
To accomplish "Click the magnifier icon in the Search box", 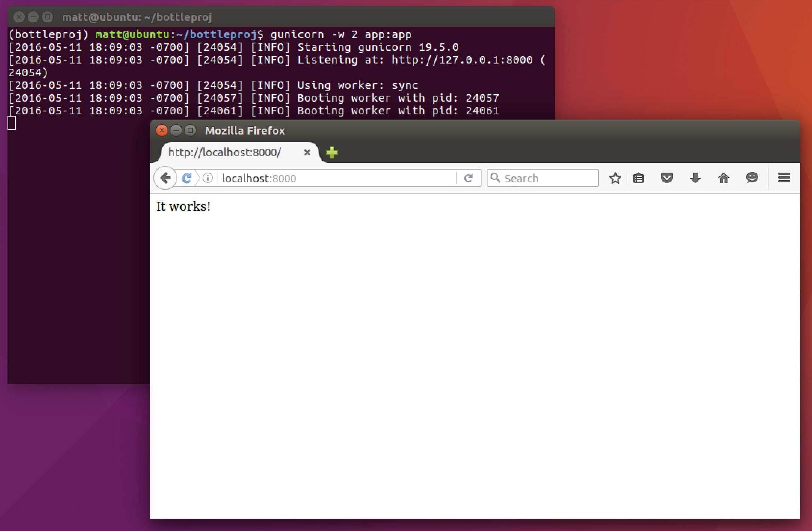I will pyautogui.click(x=495, y=178).
